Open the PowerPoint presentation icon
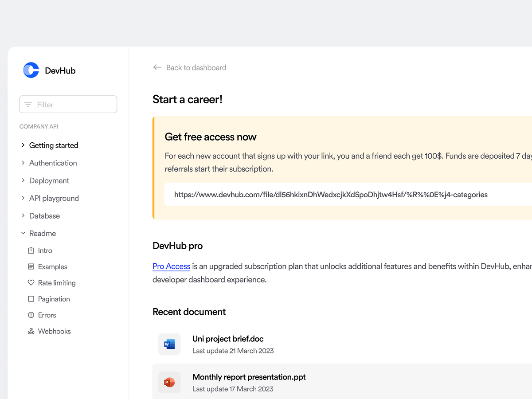This screenshot has width=532, height=399. [169, 382]
